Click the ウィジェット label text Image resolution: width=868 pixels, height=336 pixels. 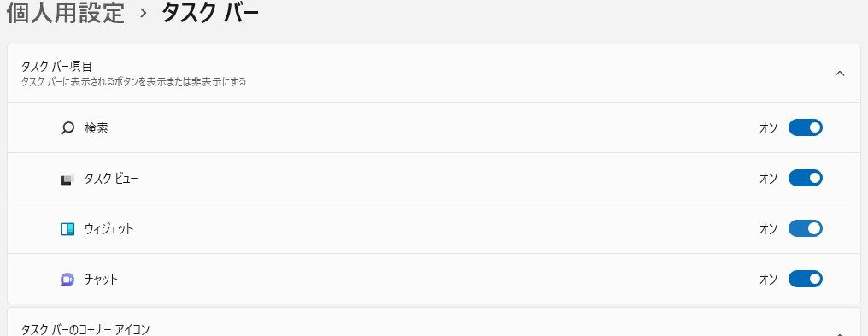click(109, 229)
